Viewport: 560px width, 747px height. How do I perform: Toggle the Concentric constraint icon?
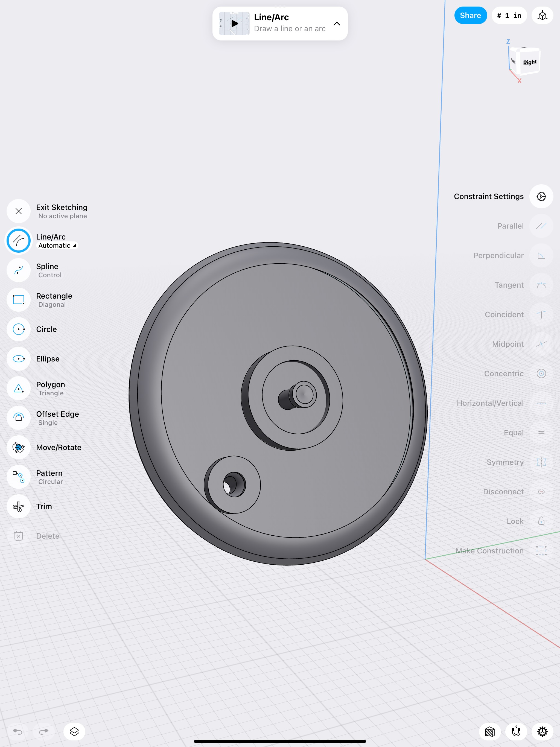[x=541, y=373]
